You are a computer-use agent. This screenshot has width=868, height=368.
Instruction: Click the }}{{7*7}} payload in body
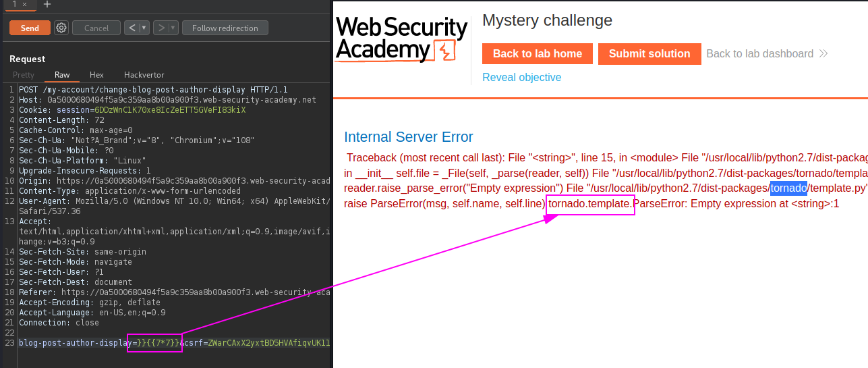coord(158,343)
